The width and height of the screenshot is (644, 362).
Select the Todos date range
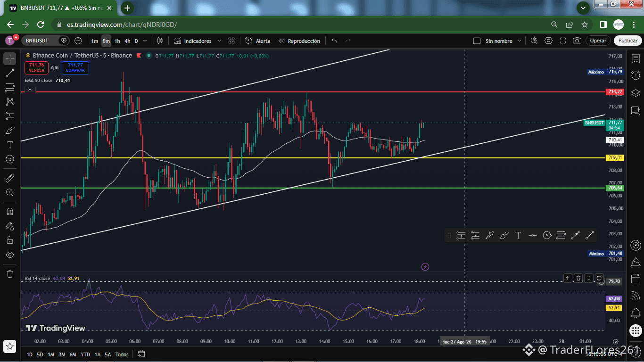[122, 354]
